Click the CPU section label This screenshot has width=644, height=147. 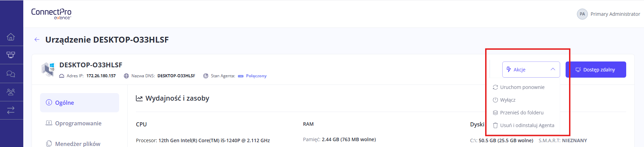tap(141, 124)
